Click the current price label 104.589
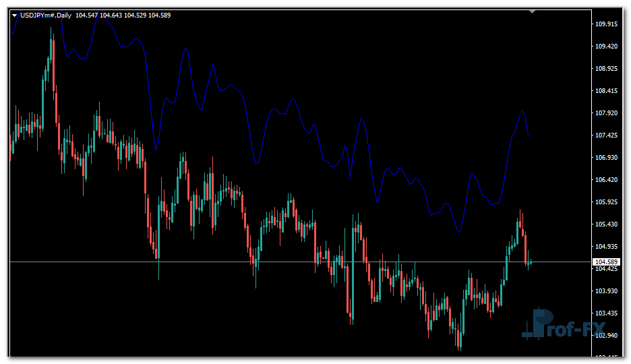 606,262
